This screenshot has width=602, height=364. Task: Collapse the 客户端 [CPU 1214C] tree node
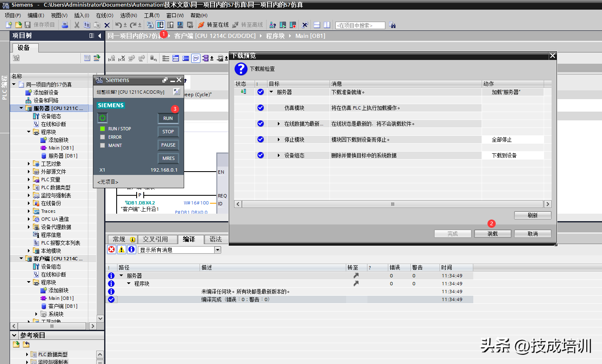[21, 259]
